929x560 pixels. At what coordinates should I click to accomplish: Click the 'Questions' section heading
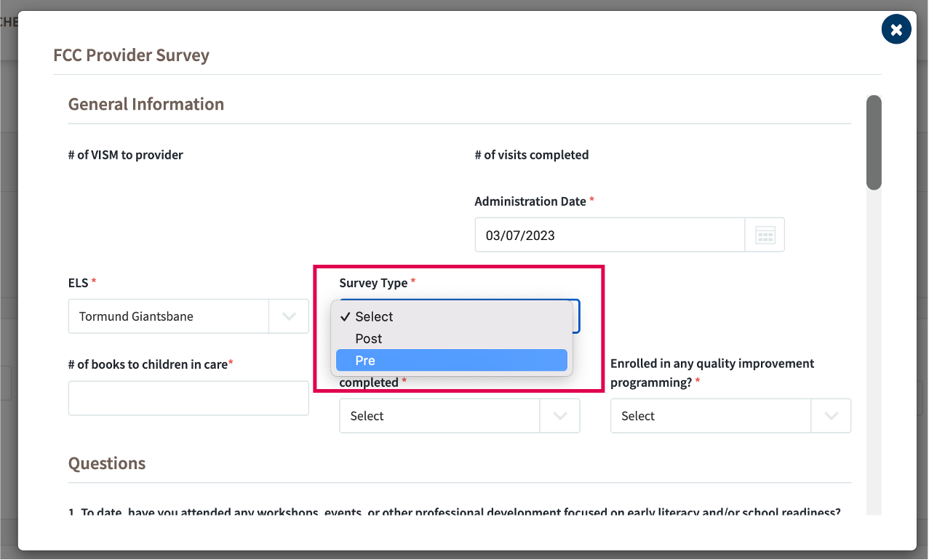107,463
